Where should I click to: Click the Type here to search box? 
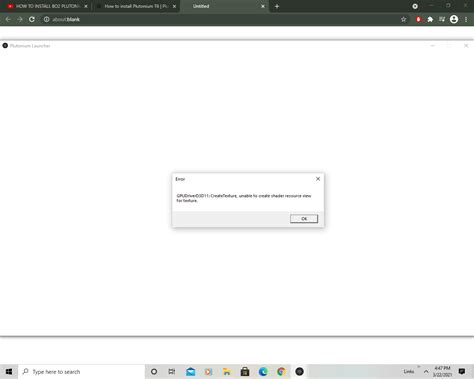[82, 371]
